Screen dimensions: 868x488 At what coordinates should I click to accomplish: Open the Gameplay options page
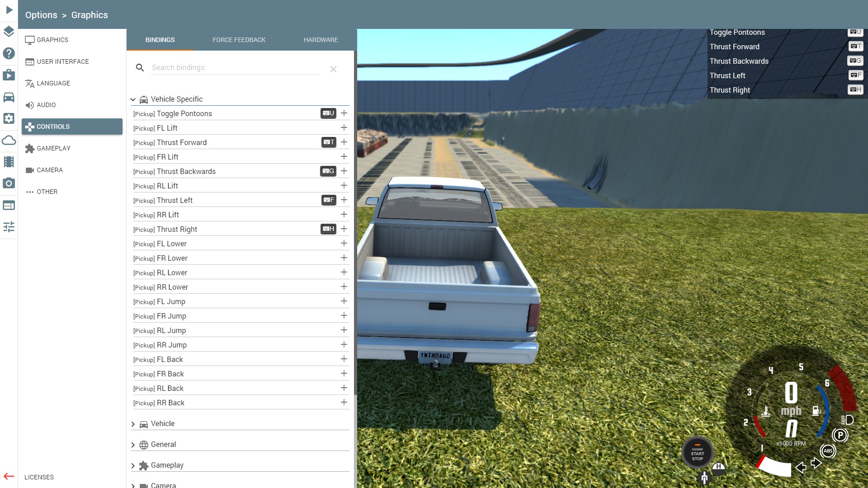[x=72, y=148]
